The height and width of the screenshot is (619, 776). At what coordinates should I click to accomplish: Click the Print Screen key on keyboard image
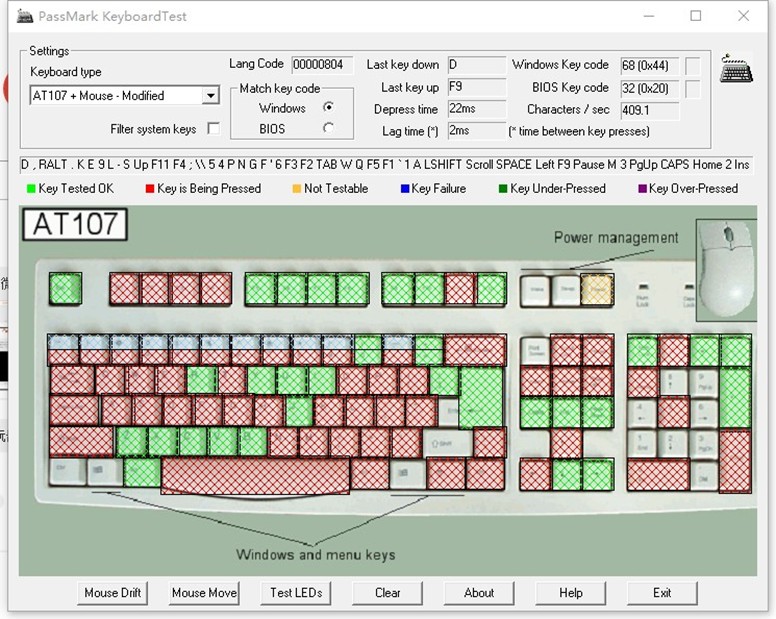pyautogui.click(x=535, y=350)
